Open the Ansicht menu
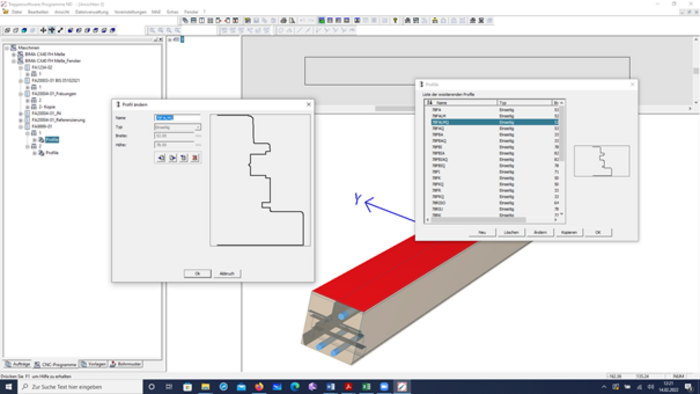This screenshot has height=394, width=700. 62,12
